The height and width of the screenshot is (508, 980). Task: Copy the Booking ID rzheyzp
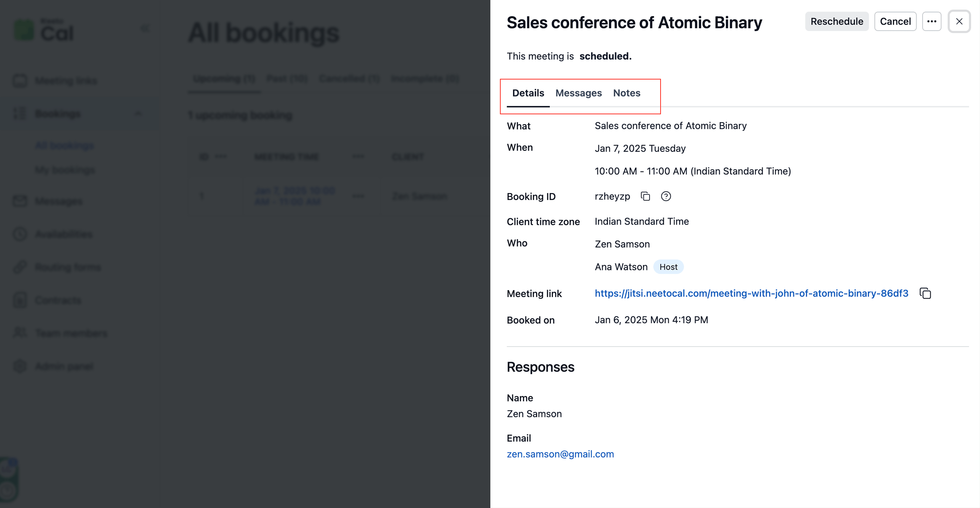click(646, 196)
